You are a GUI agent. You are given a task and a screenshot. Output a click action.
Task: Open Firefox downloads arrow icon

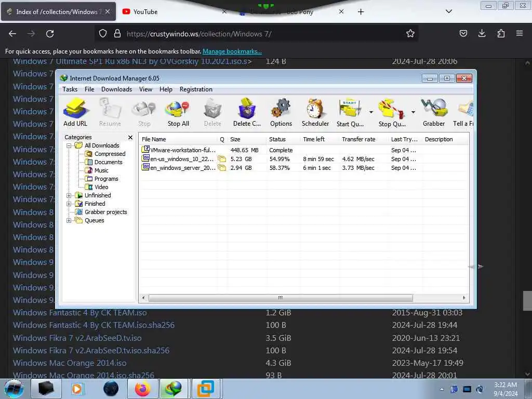coord(482,33)
